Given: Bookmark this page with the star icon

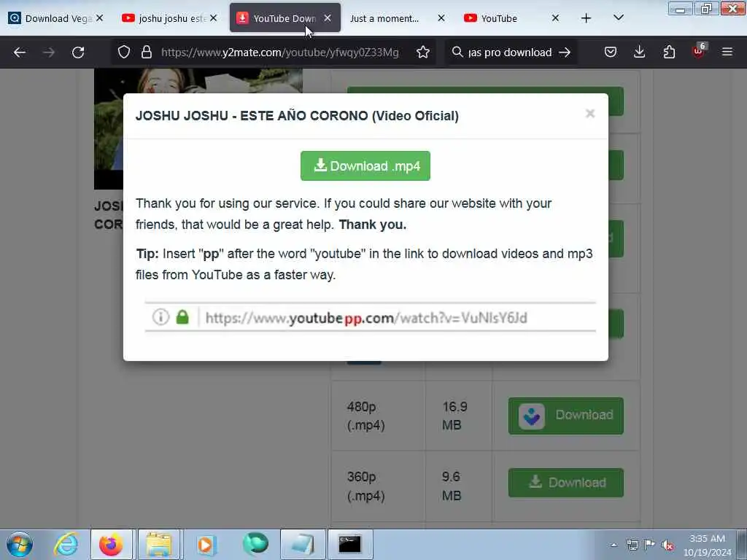Looking at the screenshot, I should click(422, 52).
